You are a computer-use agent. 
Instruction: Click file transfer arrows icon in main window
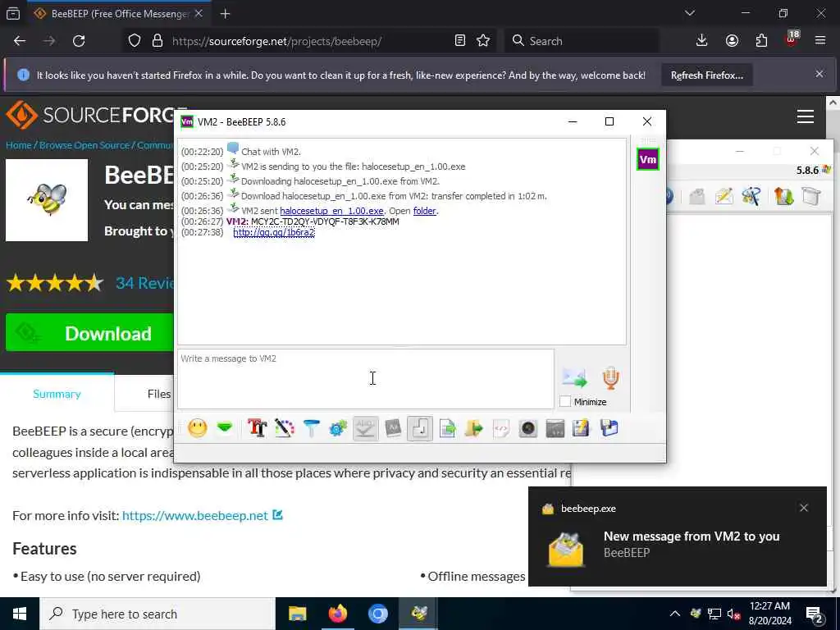783,196
